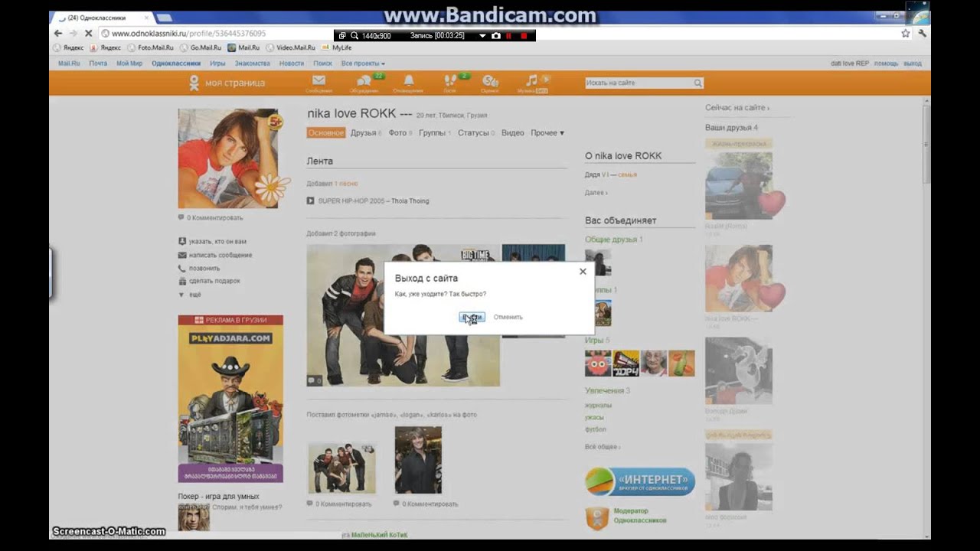Close the Выход с сайта dialog
This screenshot has height=551, width=980.
coord(583,272)
